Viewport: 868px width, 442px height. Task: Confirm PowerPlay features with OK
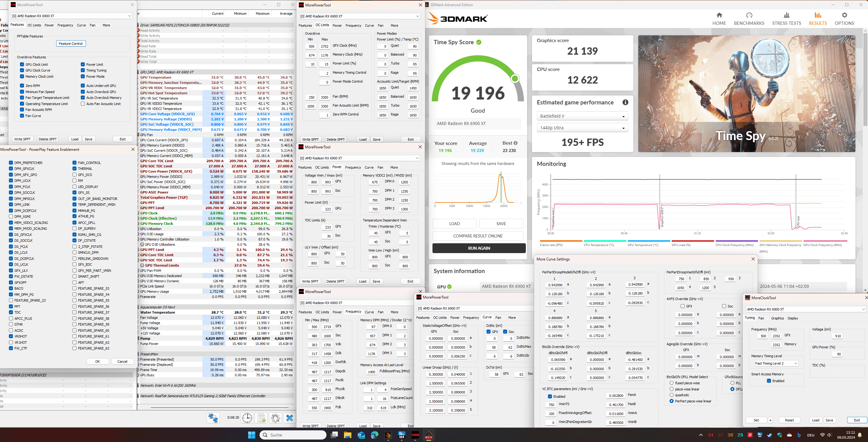[x=97, y=362]
